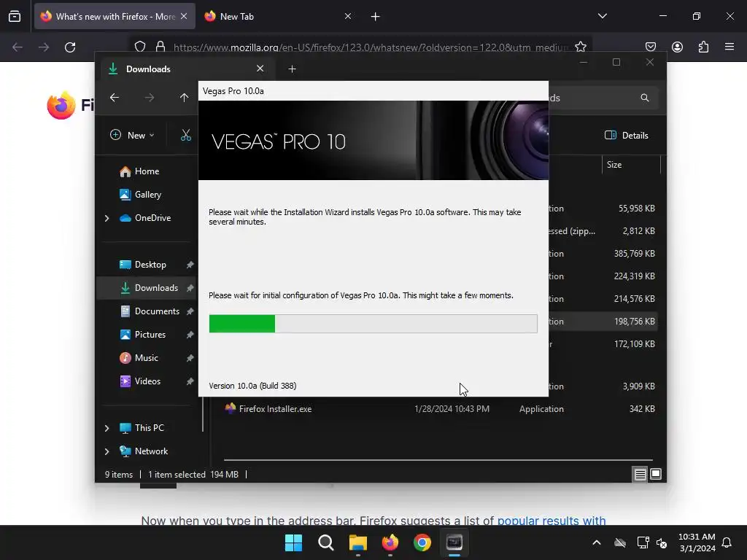Open tracking protection shield icon
This screenshot has height=560, width=747.
139,47
